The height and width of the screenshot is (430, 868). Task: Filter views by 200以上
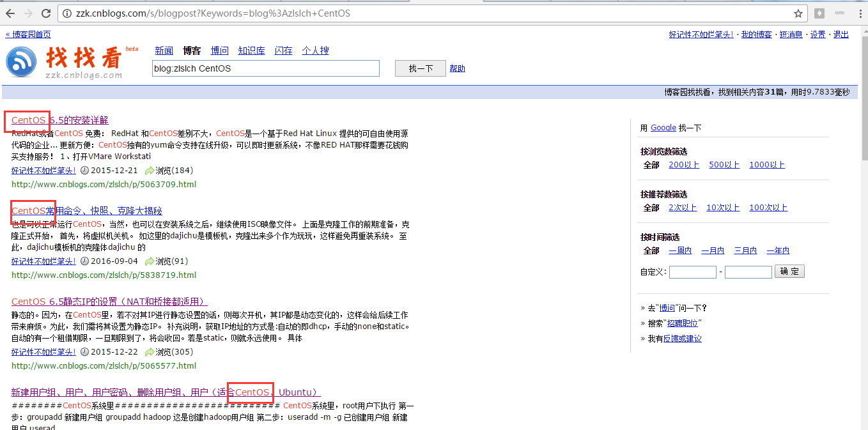tap(684, 165)
